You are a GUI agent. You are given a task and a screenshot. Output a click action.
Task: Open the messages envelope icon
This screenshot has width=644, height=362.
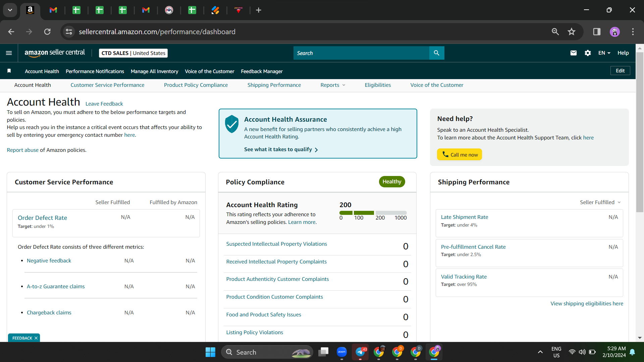(573, 53)
